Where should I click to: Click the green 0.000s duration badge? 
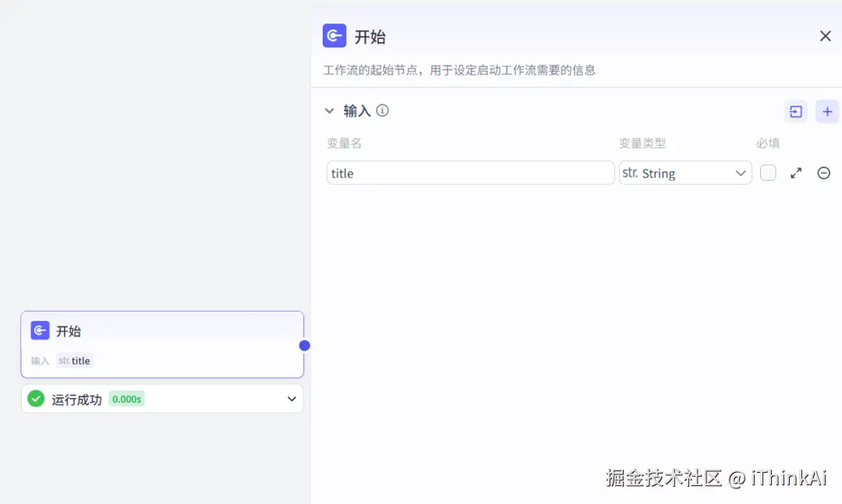pyautogui.click(x=126, y=398)
